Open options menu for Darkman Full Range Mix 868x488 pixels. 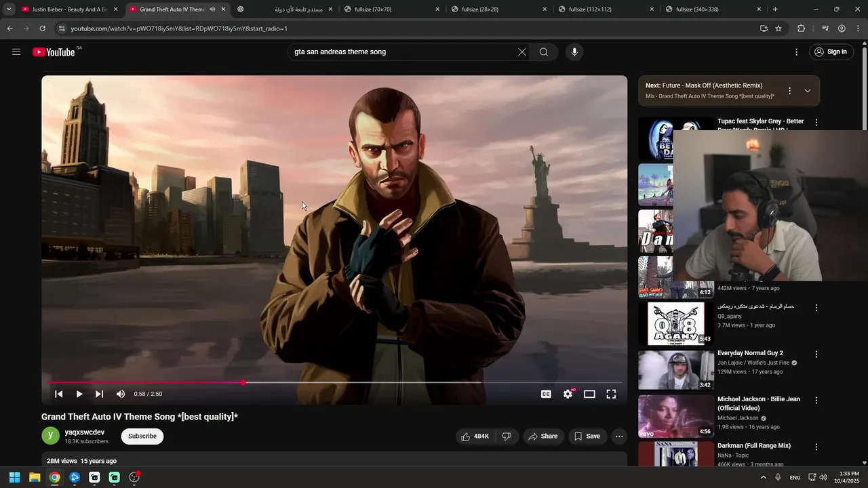point(816,447)
